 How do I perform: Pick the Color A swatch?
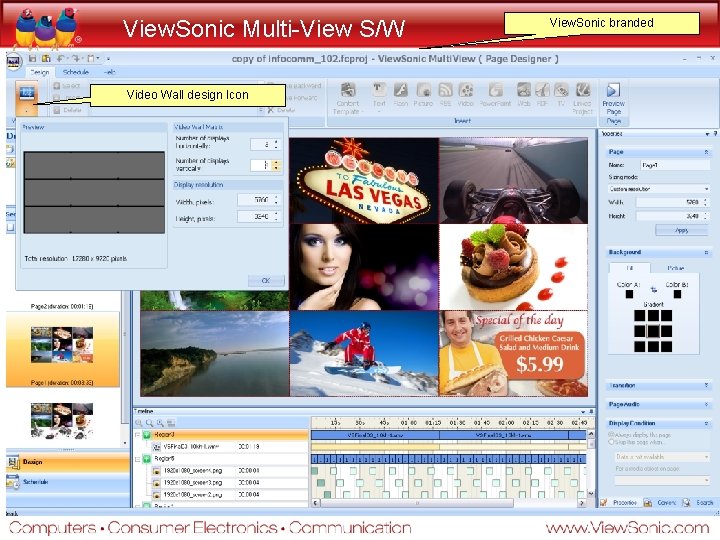click(x=629, y=294)
